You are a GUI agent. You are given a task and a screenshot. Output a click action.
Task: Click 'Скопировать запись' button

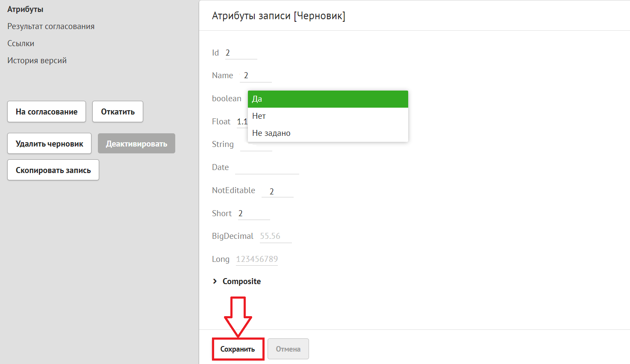[53, 170]
